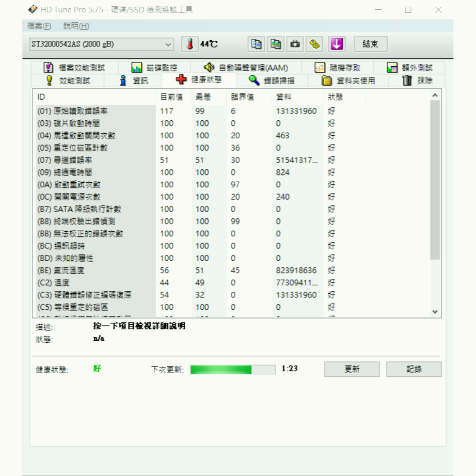This screenshot has height=476, width=476.
Task: Open the drive selection dropdown
Action: pos(96,44)
